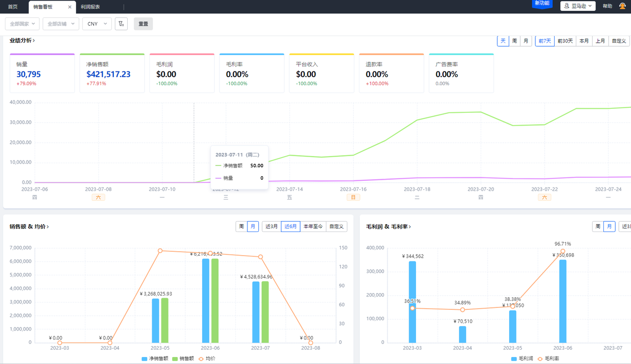Select the 广告费率 metric card
This screenshot has height=364, width=631.
[461, 73]
